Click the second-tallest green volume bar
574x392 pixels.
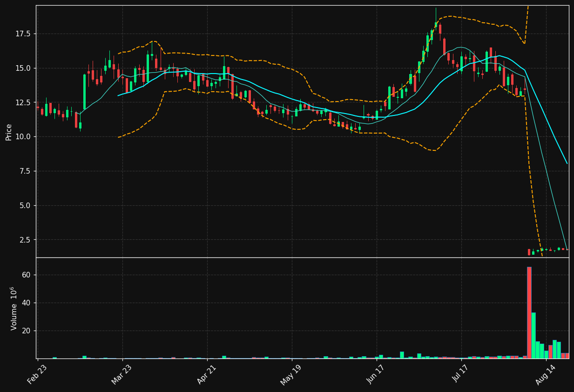click(x=554, y=349)
